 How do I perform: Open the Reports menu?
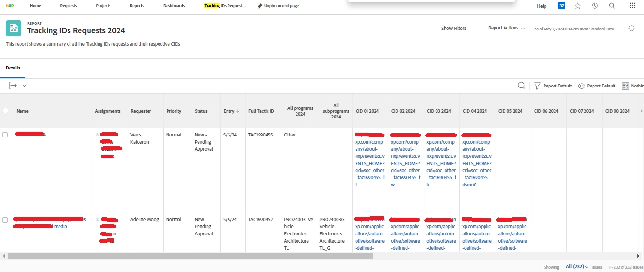coord(137,6)
